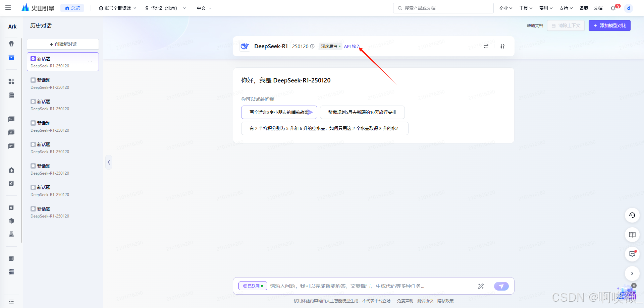This screenshot has width=644, height=308.
Task: Expand the 工具 menu
Action: point(526,8)
